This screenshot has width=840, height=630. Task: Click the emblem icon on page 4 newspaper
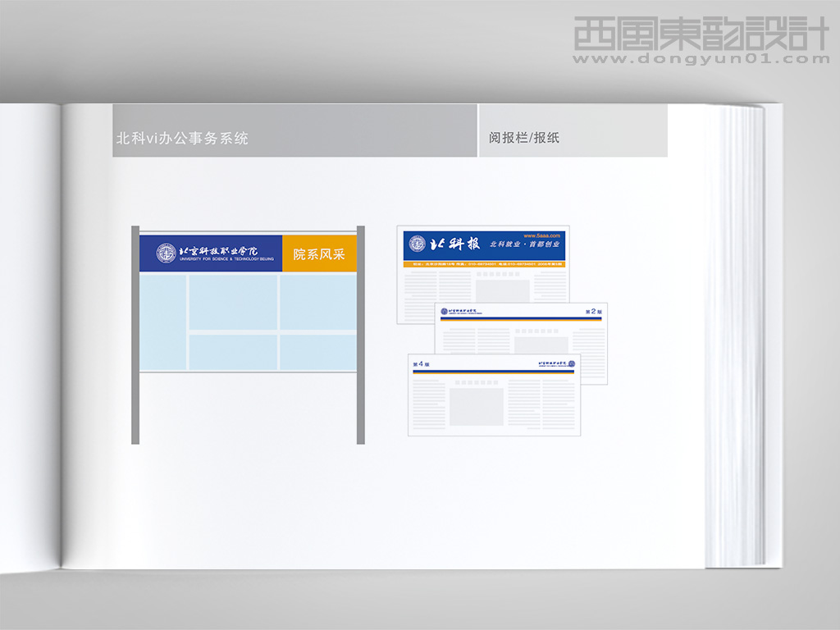(x=572, y=363)
